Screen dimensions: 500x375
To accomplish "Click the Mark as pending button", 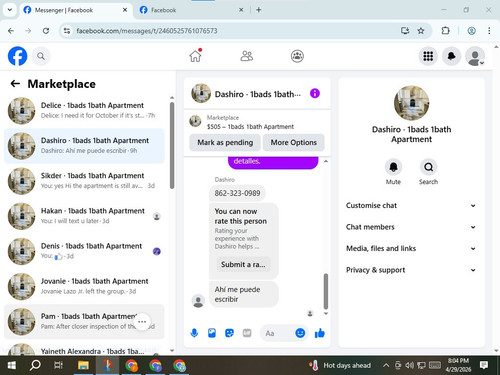I will coord(225,143).
